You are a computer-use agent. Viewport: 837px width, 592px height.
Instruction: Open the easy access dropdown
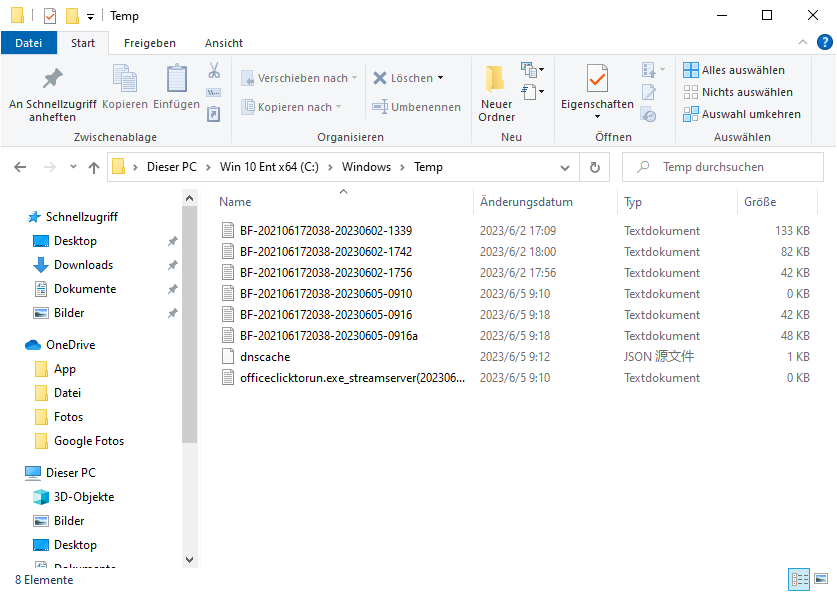[x=533, y=92]
